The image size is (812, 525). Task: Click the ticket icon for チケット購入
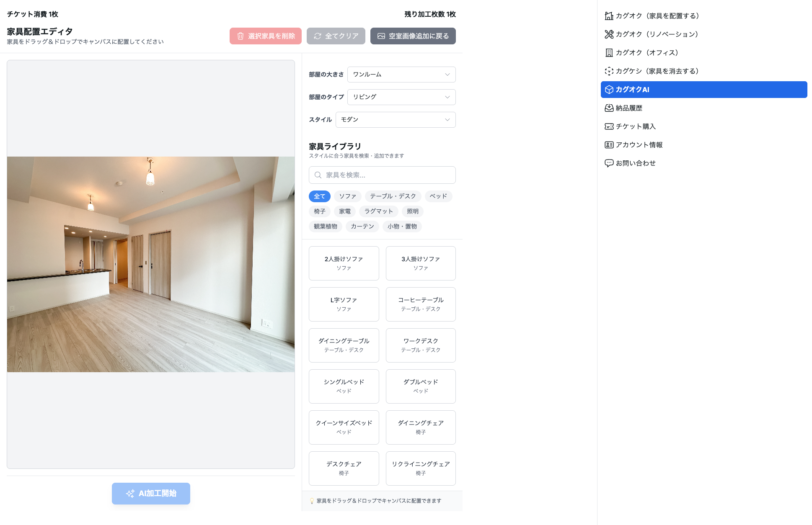pos(609,126)
